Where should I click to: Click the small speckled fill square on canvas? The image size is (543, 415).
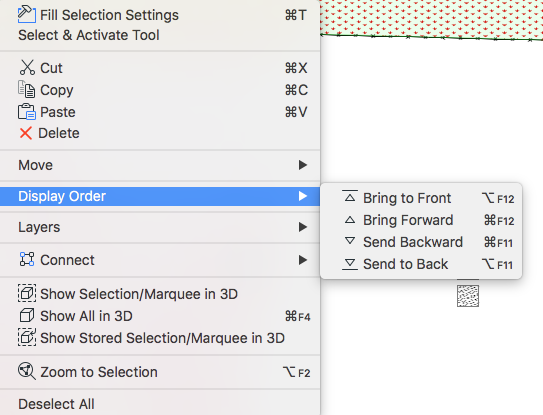(x=468, y=296)
